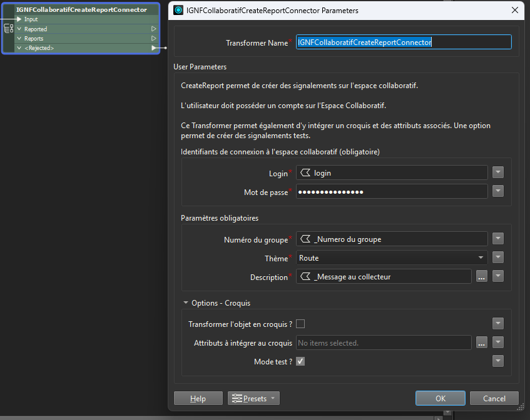Open Description text editor ellipsis button
The height and width of the screenshot is (420, 530).
click(482, 276)
